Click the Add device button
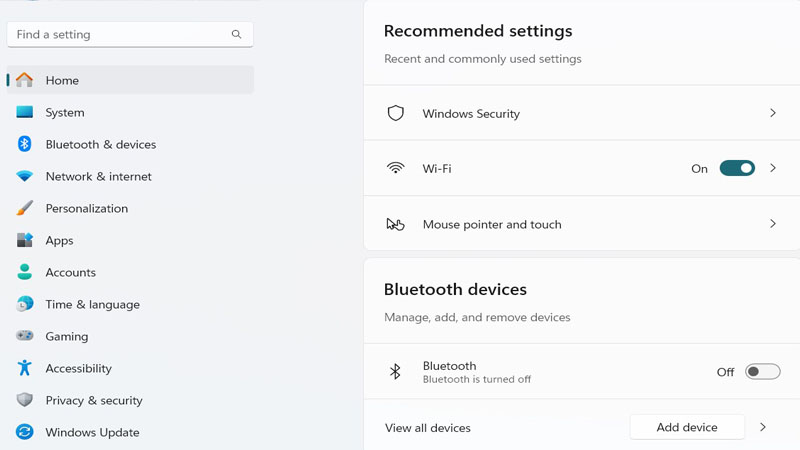 [x=687, y=427]
